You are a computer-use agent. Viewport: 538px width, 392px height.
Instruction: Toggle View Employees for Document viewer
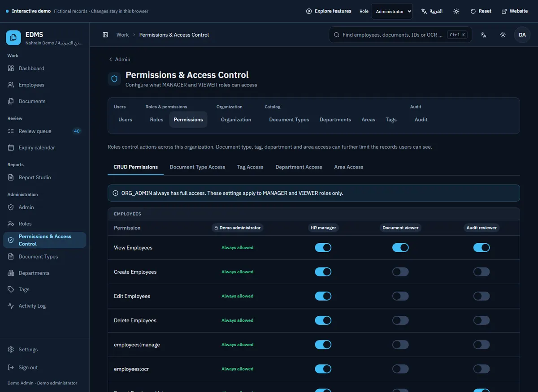400,247
